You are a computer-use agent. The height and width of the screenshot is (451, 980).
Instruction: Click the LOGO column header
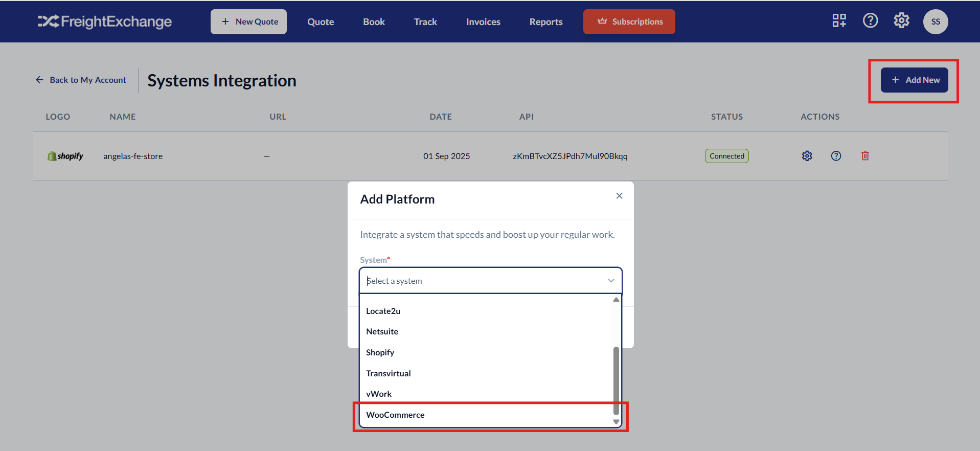point(58,117)
